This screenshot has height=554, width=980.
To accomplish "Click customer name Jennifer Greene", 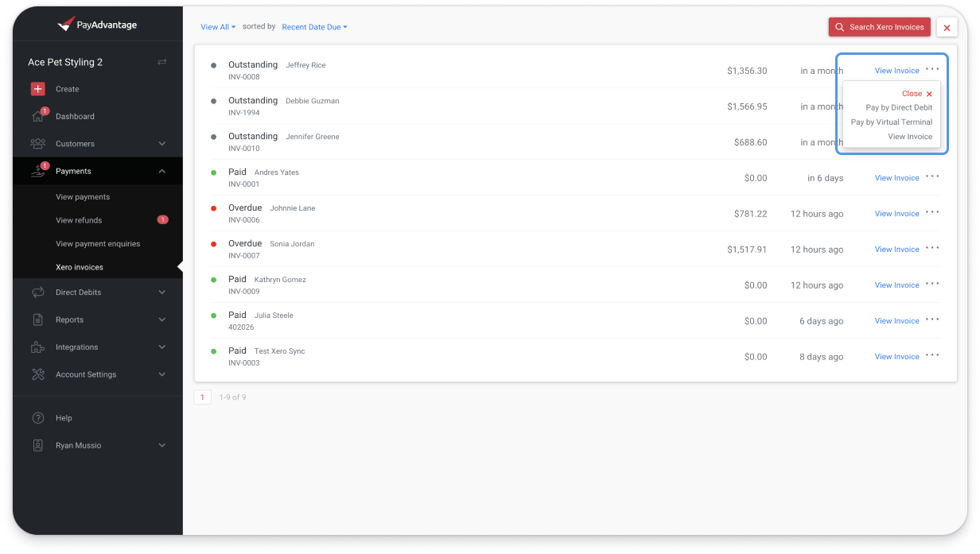I will pos(313,137).
